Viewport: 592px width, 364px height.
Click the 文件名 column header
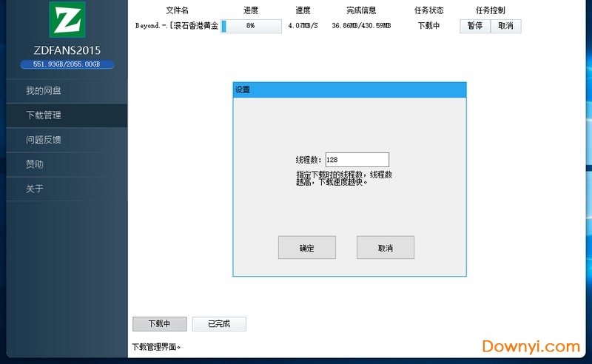tap(178, 10)
